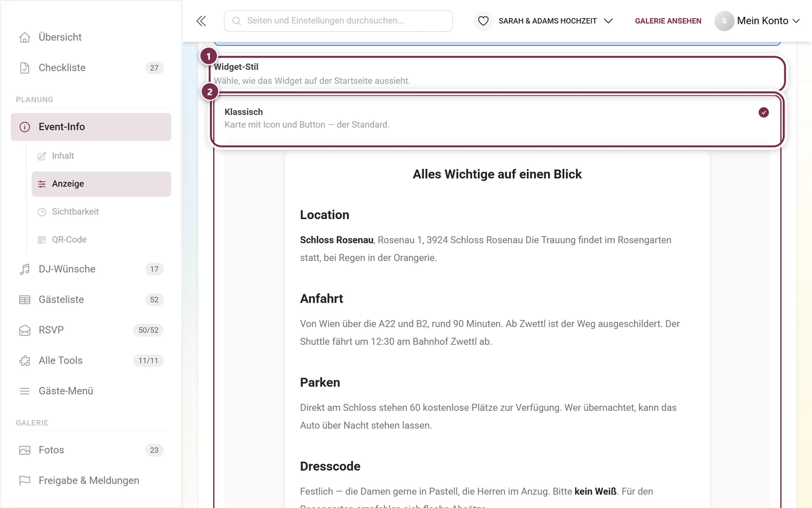Open the Sichtbarkeit sub-item
The width and height of the screenshot is (812, 508).
click(x=101, y=212)
